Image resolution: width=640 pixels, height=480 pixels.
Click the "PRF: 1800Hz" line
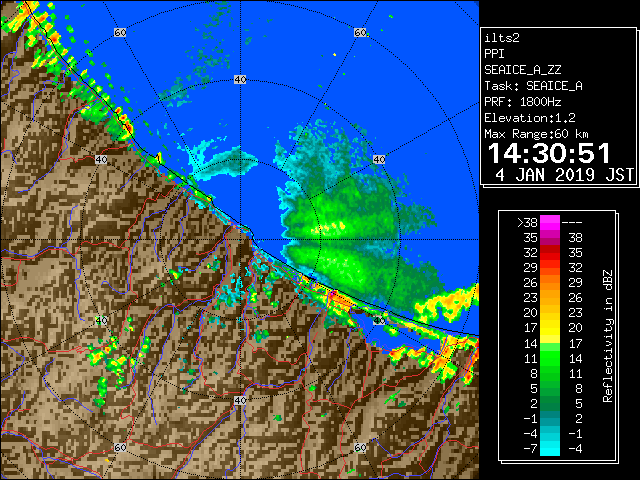tap(522, 102)
